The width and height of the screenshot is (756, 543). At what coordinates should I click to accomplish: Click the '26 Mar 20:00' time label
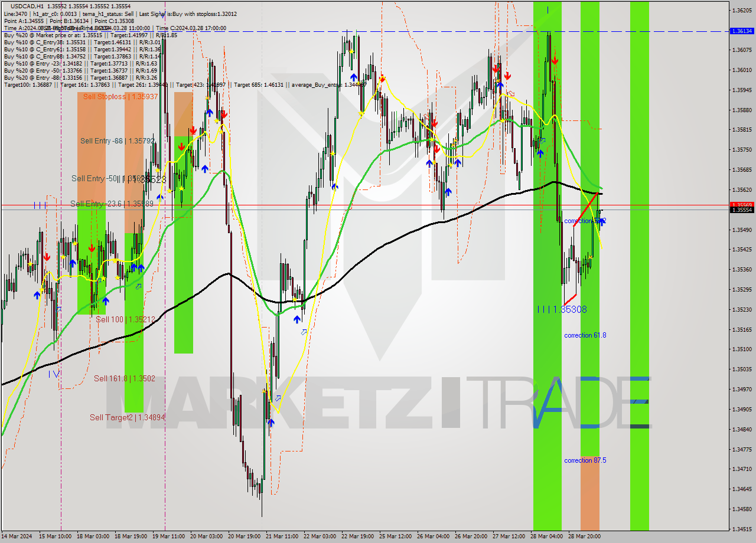[x=471, y=537]
